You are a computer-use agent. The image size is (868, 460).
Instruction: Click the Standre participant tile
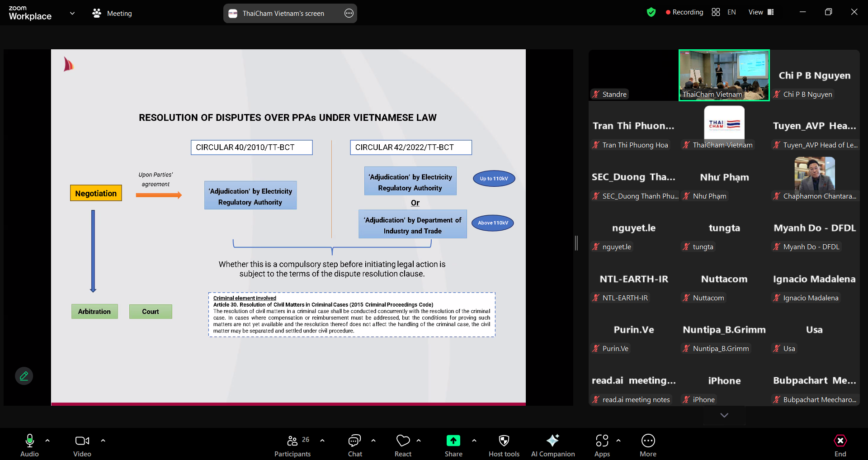(633, 75)
